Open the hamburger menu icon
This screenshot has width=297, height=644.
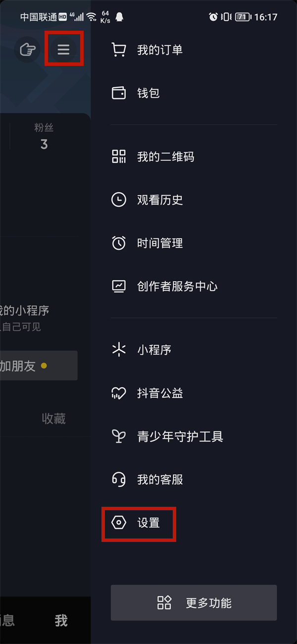(64, 50)
